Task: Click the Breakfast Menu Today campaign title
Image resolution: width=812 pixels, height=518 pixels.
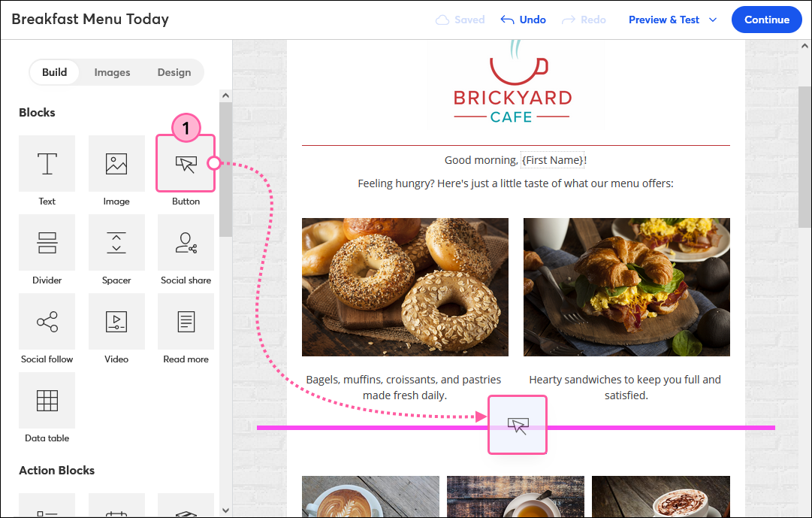Action: pyautogui.click(x=90, y=20)
